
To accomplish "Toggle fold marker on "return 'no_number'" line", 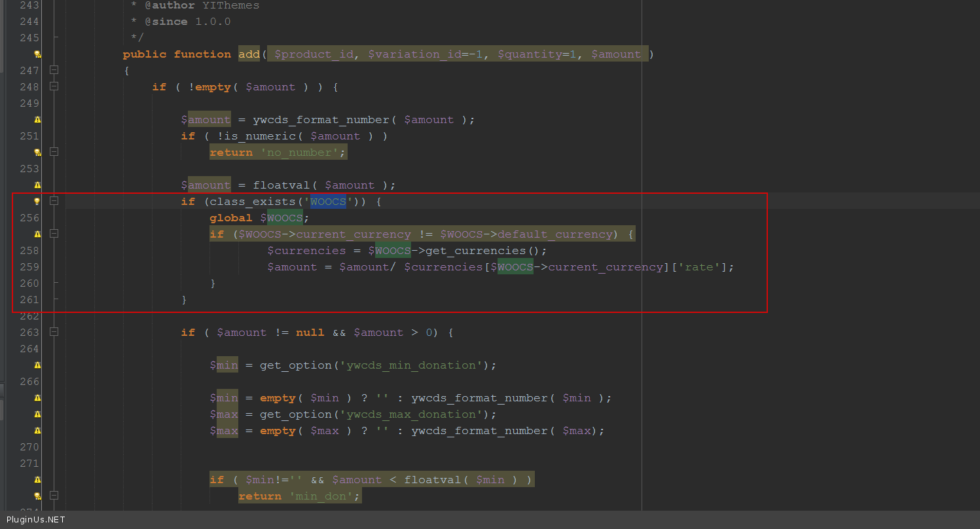I will (54, 152).
